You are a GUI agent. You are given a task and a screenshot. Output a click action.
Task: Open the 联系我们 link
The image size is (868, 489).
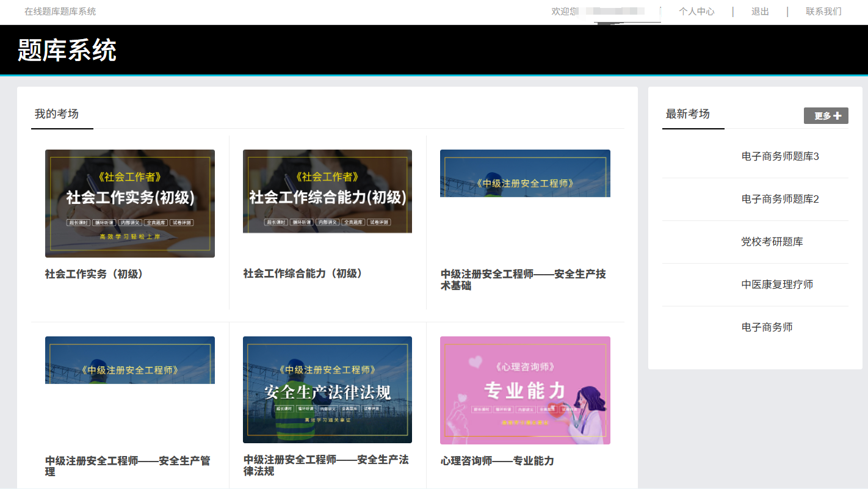[823, 12]
